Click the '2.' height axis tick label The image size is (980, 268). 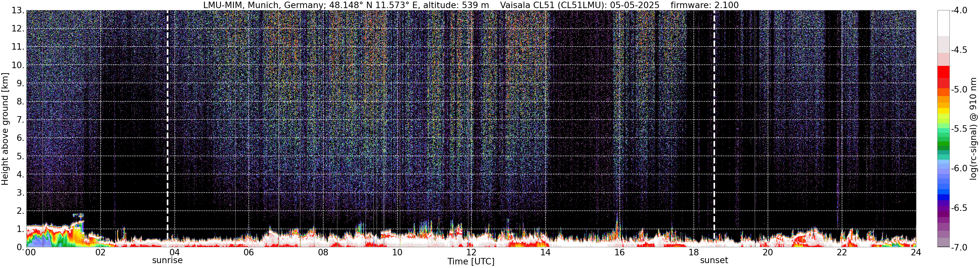20,211
